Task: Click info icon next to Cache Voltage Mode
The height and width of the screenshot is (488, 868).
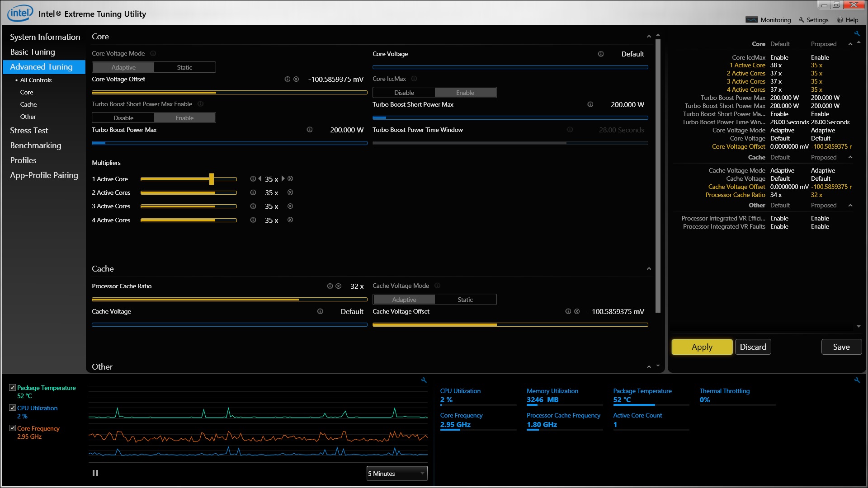Action: click(437, 286)
